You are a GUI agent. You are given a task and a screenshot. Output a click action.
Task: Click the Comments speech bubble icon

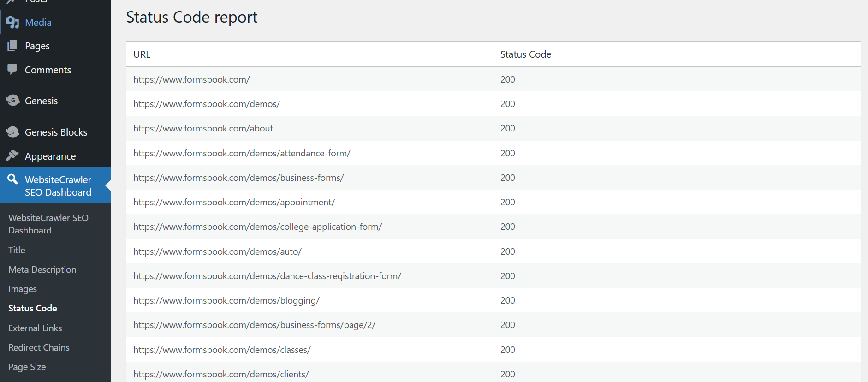[x=12, y=69]
